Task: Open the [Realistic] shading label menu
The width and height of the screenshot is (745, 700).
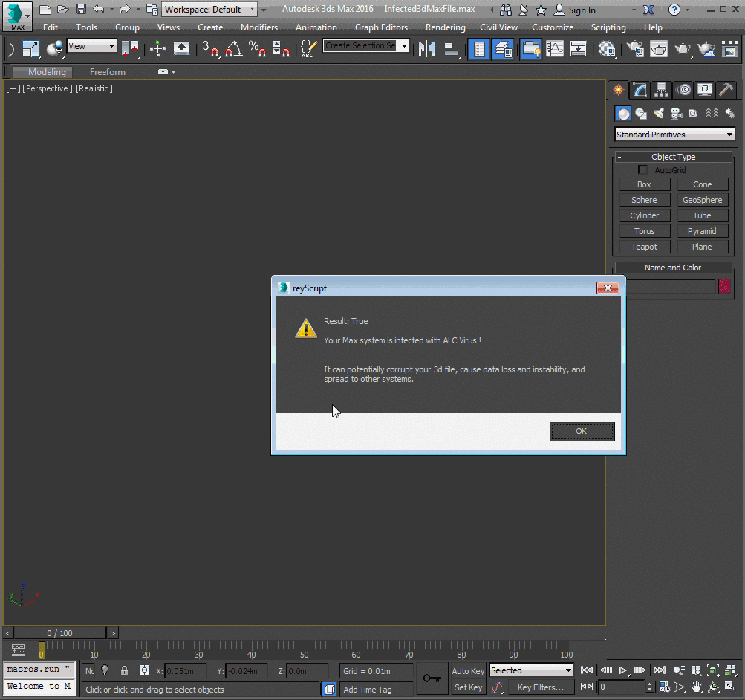Action: pyautogui.click(x=94, y=88)
